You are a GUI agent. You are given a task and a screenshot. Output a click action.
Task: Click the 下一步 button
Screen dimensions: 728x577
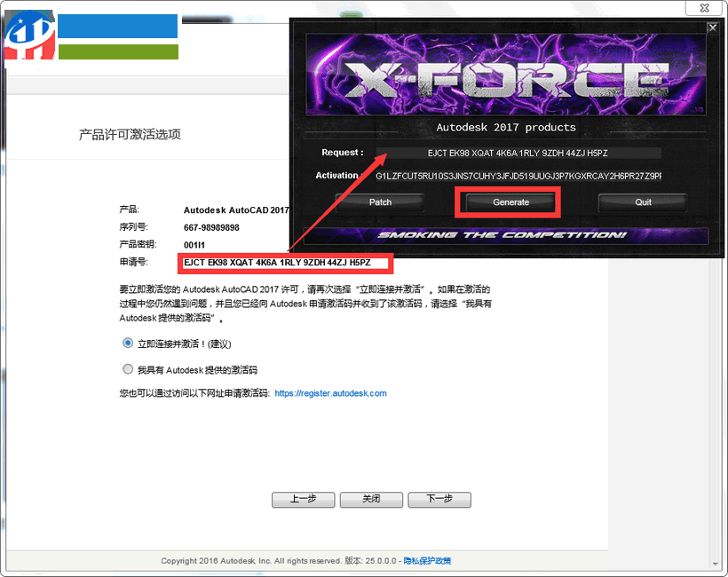[x=439, y=500]
